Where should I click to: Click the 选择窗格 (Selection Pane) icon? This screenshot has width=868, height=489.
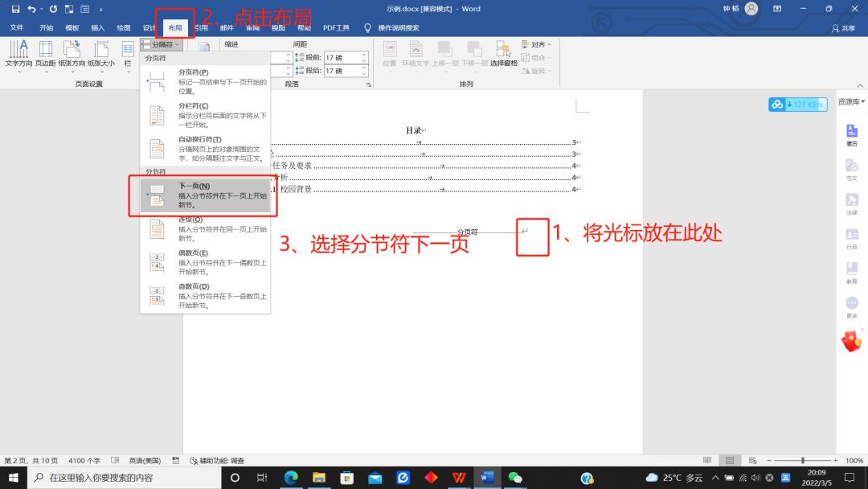504,55
